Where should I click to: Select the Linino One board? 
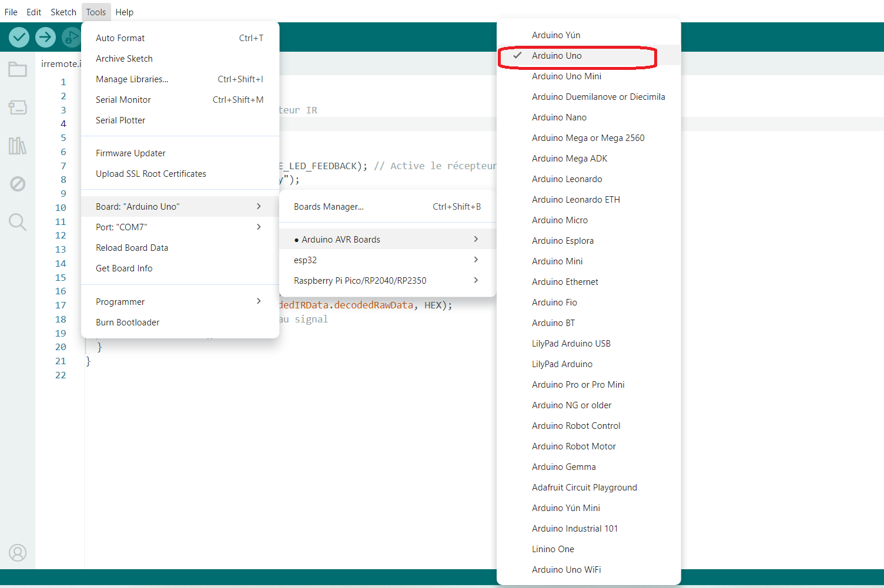coord(589,549)
